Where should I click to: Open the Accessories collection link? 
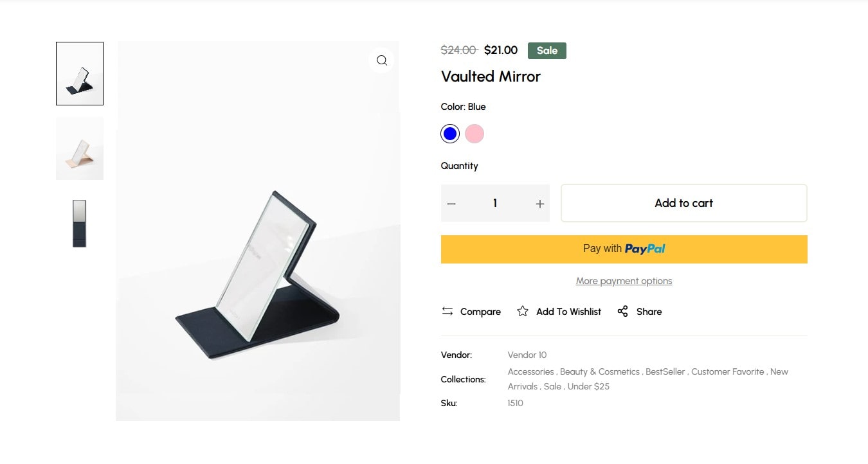click(530, 371)
